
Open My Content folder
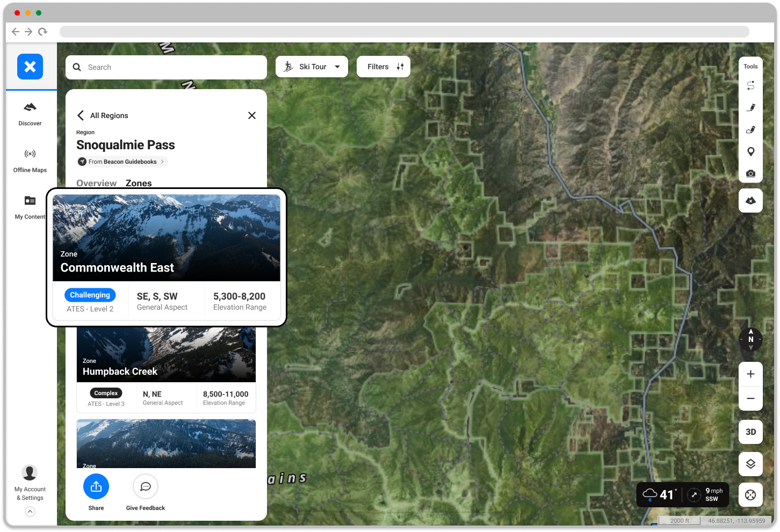[x=30, y=207]
